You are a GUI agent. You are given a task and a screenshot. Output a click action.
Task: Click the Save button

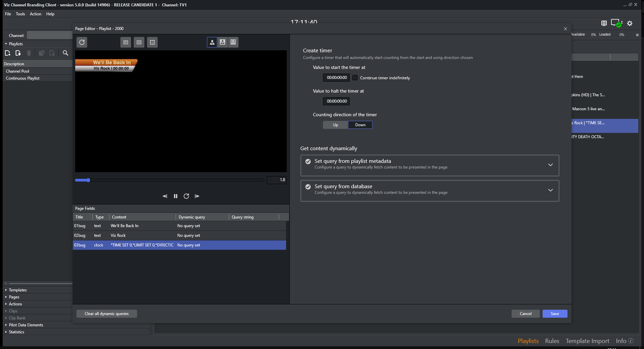point(555,314)
